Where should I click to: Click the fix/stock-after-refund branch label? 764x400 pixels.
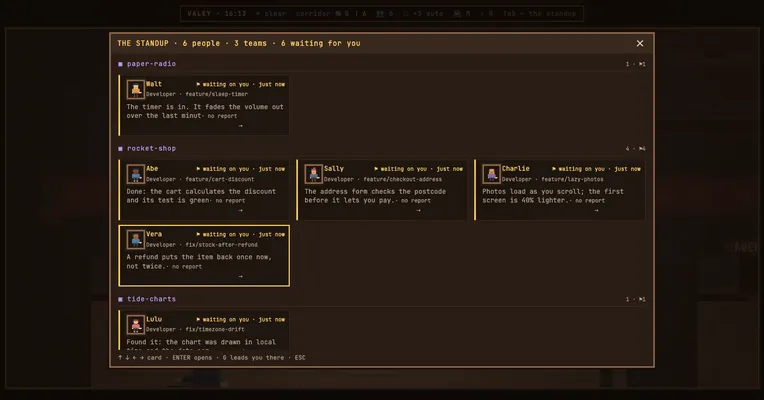pyautogui.click(x=222, y=245)
